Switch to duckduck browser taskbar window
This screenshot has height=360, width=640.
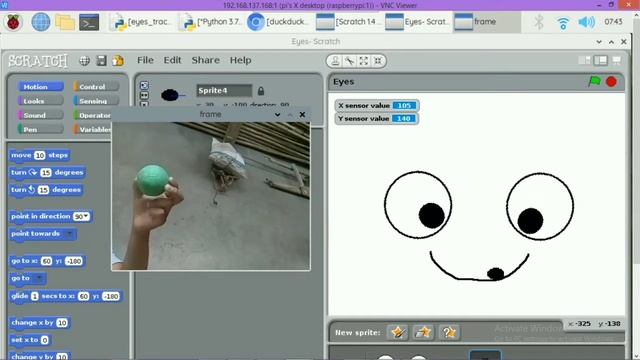tap(280, 22)
